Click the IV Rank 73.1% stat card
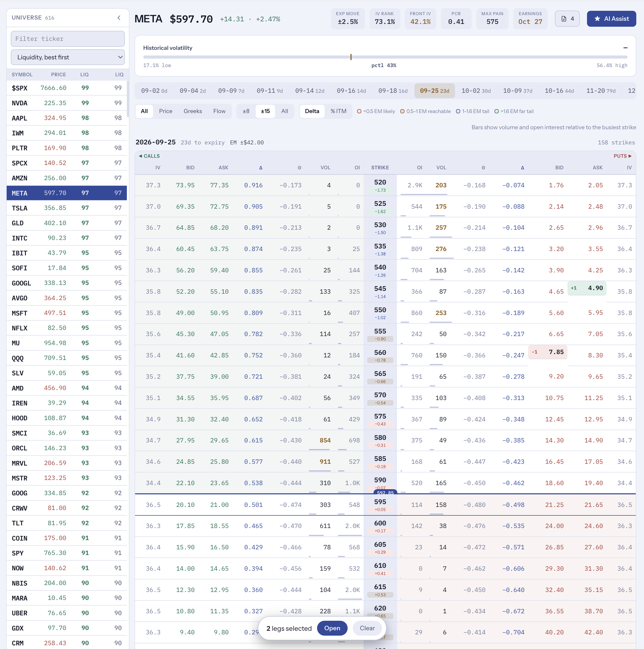Viewport: 644px width, 649px height. (x=384, y=19)
